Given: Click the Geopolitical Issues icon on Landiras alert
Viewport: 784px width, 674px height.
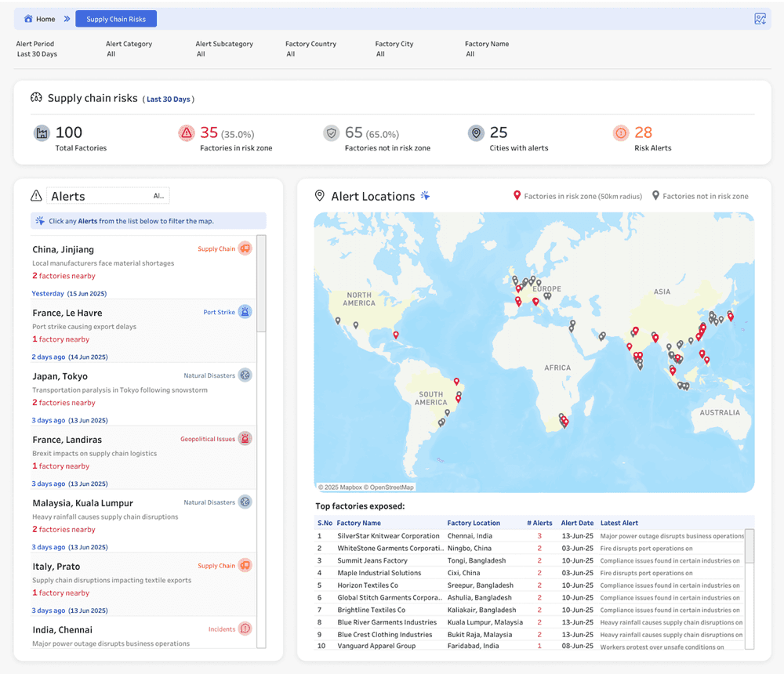Looking at the screenshot, I should [x=245, y=439].
